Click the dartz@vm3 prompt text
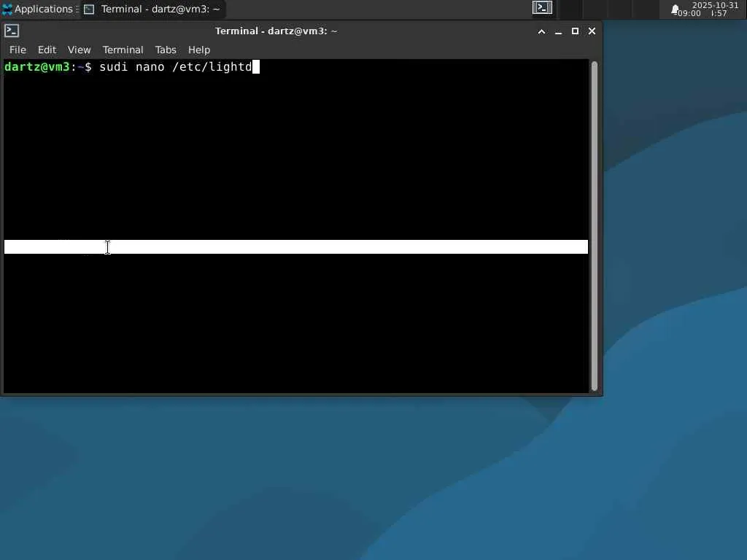This screenshot has width=747, height=560. point(37,67)
